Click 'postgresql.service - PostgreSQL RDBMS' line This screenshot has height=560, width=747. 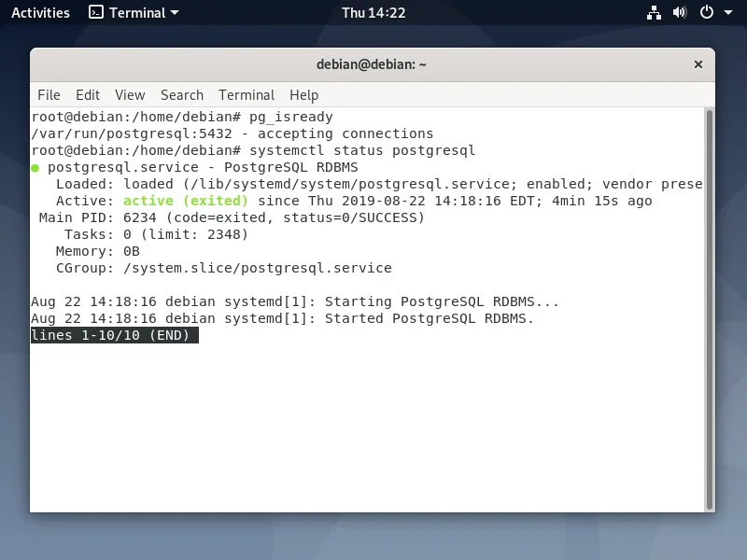pyautogui.click(x=203, y=168)
